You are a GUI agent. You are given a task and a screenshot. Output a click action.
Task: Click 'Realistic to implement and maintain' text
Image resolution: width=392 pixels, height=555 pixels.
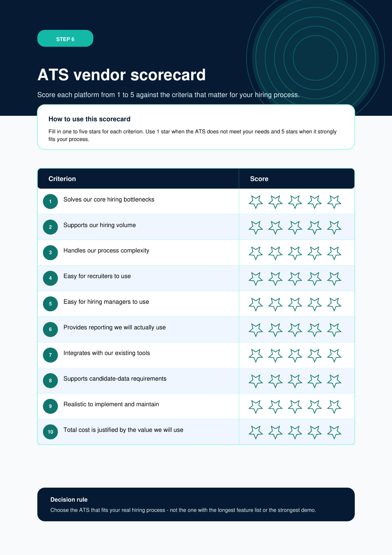point(111,404)
